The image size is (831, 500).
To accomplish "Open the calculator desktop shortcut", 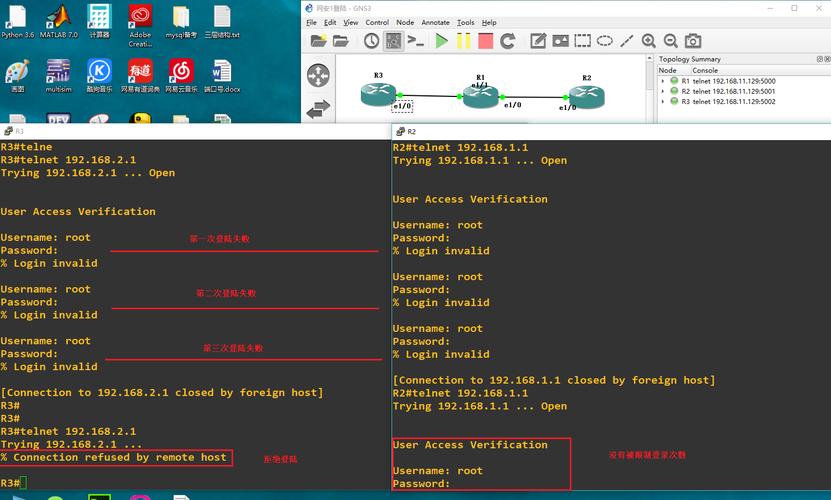I will [99, 22].
